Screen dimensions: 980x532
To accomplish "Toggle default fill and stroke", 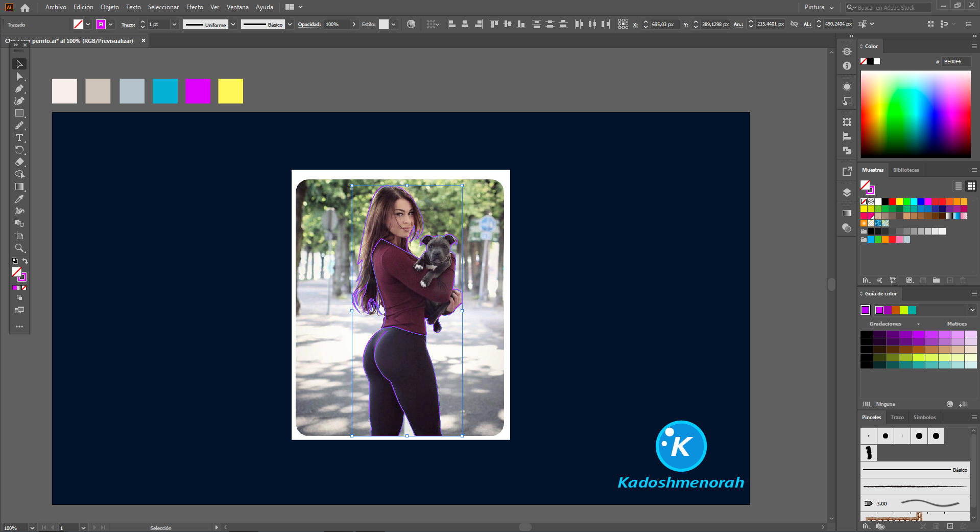I will tap(15, 261).
